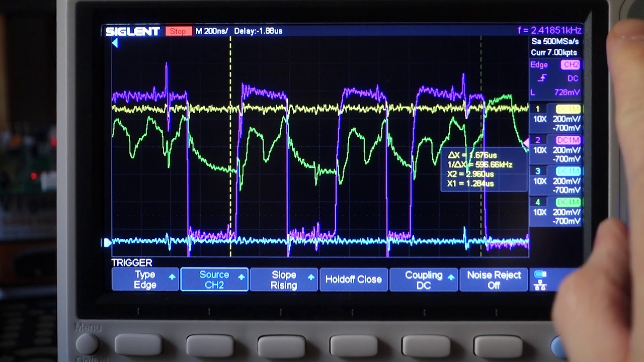Viewport: 644px width, 362px height.
Task: Click the frequency counter readout 2.41851kHz
Action: [x=549, y=30]
